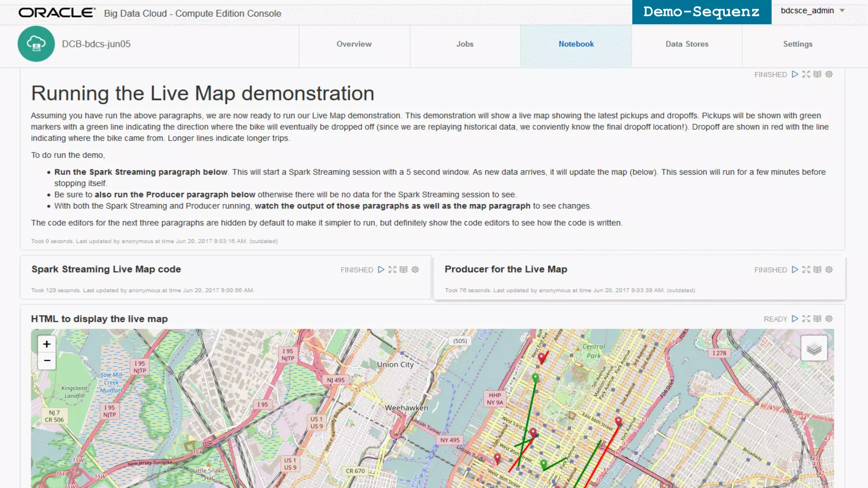
Task: Go to the Settings tab
Action: click(797, 44)
